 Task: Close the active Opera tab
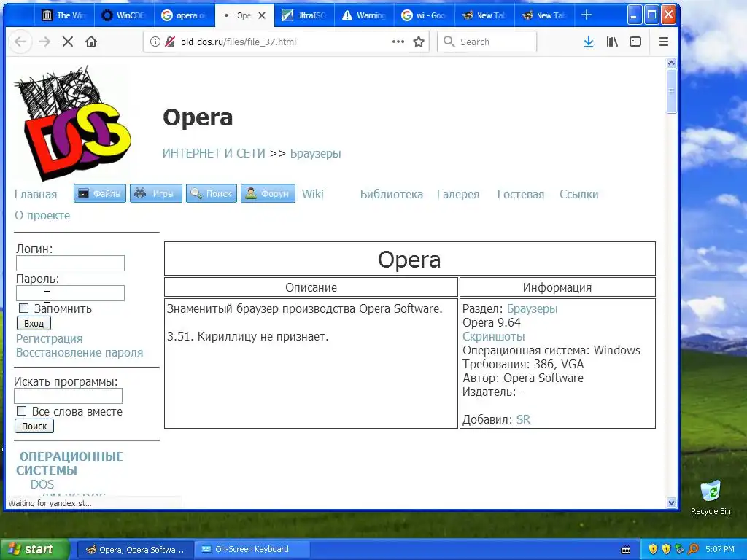point(262,15)
